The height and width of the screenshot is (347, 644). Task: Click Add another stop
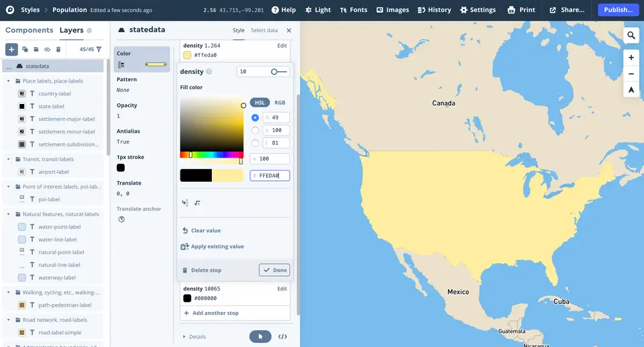click(211, 313)
